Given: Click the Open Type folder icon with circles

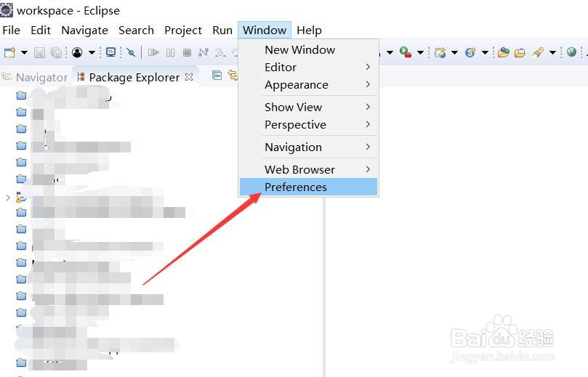Looking at the screenshot, I should click(504, 52).
